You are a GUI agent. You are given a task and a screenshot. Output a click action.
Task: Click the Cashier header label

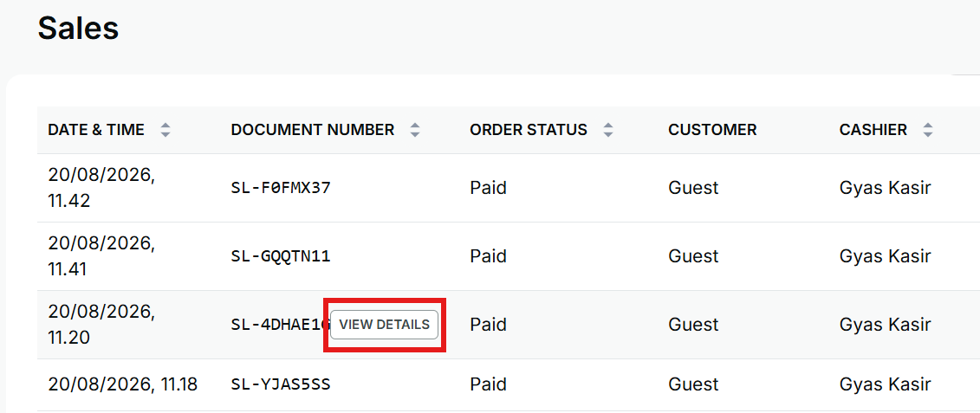tap(873, 130)
